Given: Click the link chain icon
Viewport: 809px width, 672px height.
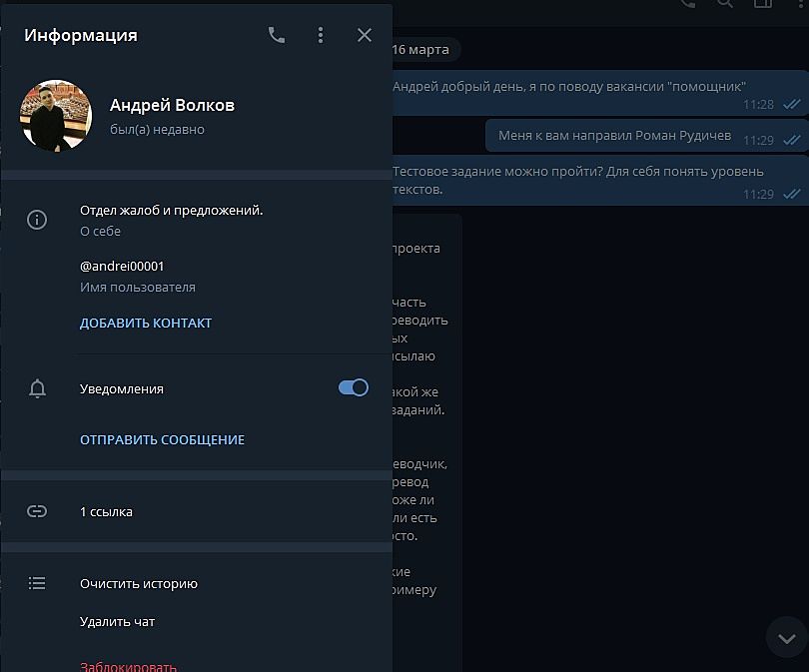Looking at the screenshot, I should [37, 511].
